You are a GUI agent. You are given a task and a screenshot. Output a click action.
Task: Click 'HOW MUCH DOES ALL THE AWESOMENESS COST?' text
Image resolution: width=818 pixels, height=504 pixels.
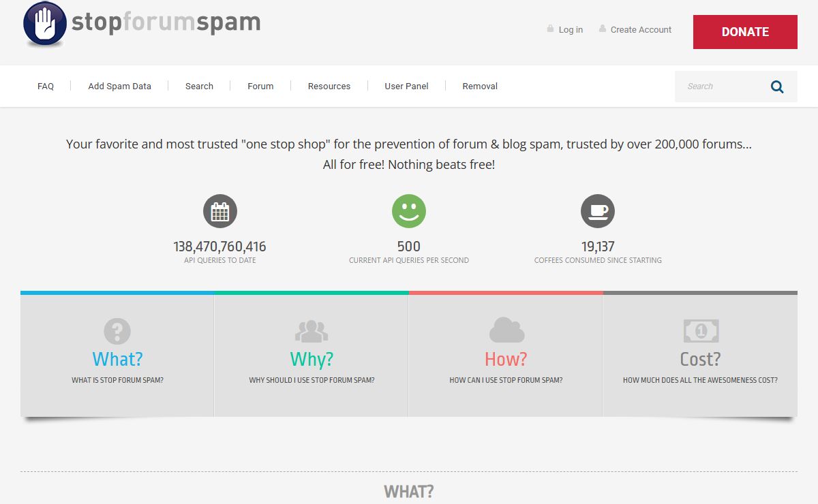pos(700,381)
